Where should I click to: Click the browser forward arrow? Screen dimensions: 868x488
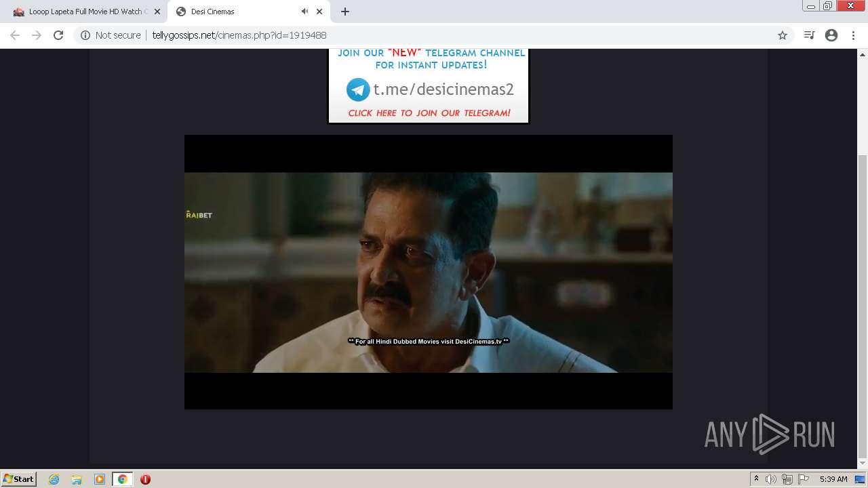tap(37, 35)
